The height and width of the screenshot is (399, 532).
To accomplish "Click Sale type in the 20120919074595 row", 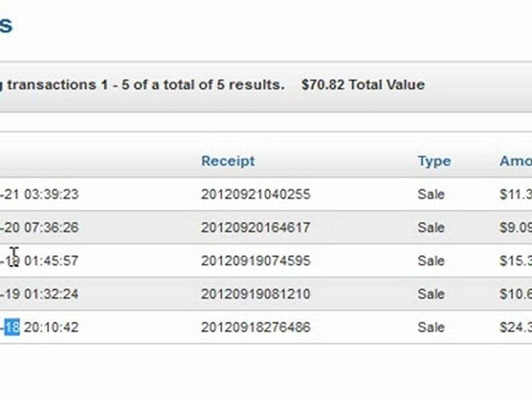I will 431,260.
